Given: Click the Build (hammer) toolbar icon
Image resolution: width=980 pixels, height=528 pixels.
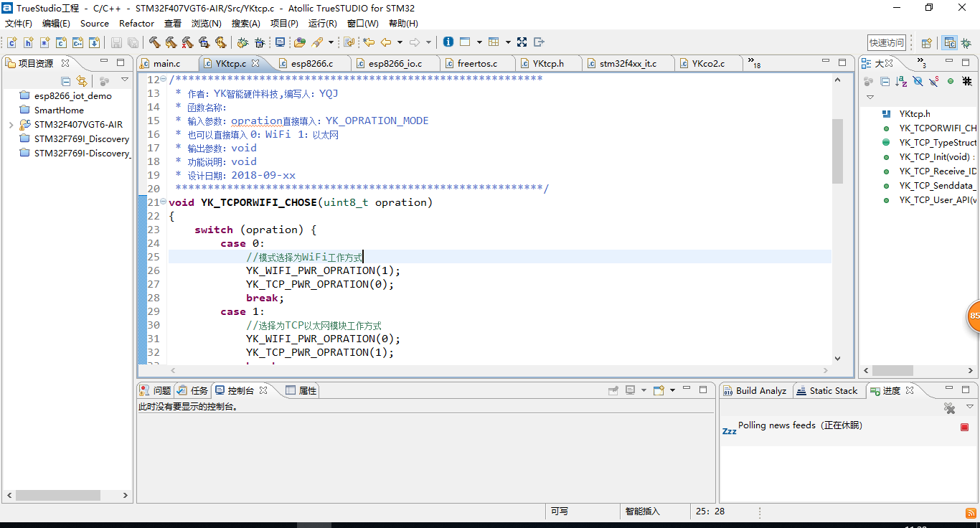Looking at the screenshot, I should coord(154,42).
